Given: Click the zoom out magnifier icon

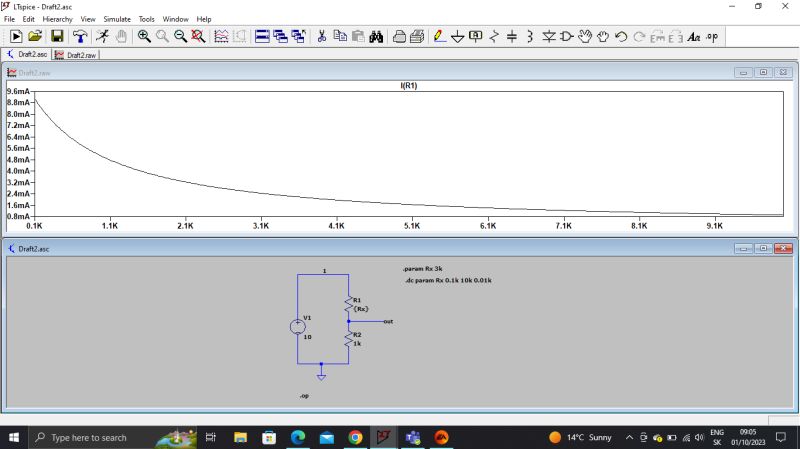Looking at the screenshot, I should [x=180, y=36].
